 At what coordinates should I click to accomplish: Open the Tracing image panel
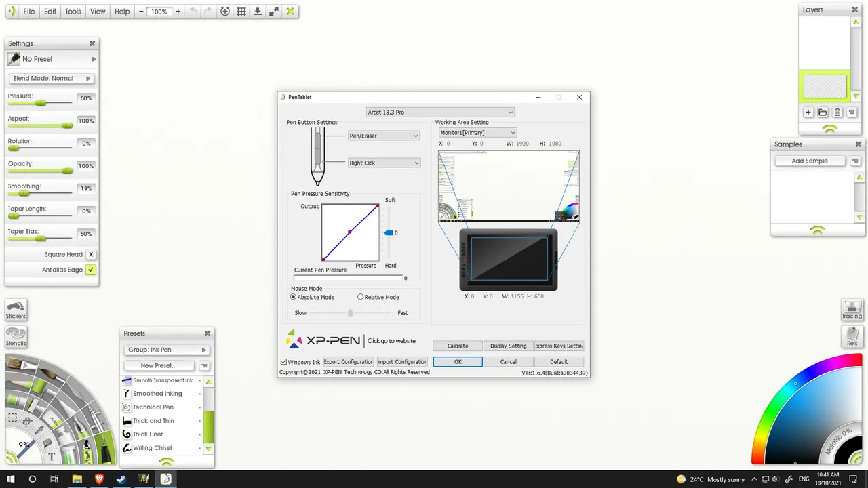pyautogui.click(x=852, y=310)
